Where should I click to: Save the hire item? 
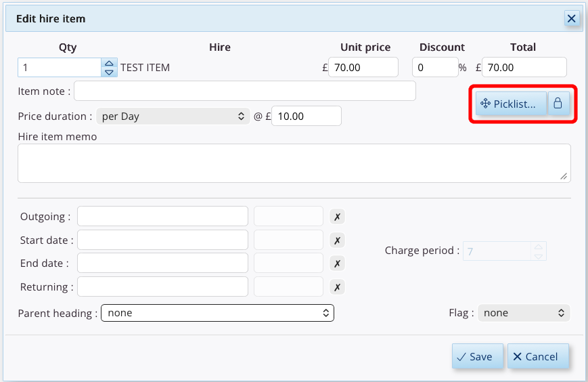point(478,356)
